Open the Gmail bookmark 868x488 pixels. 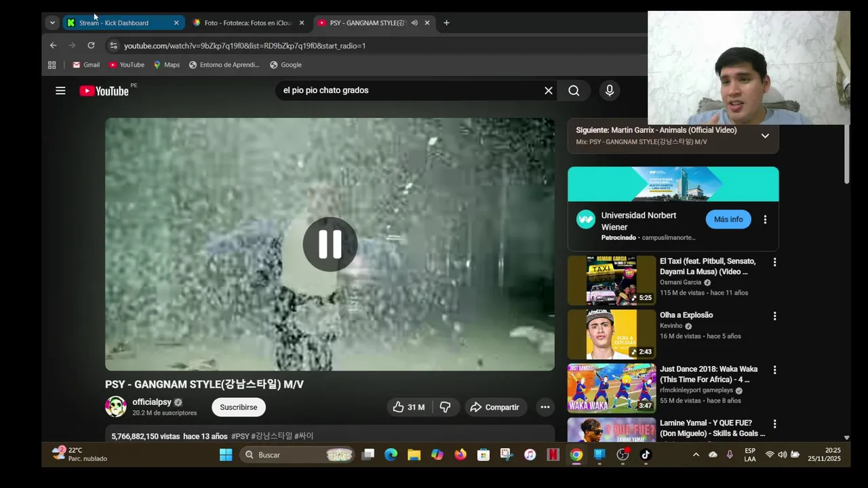click(86, 65)
